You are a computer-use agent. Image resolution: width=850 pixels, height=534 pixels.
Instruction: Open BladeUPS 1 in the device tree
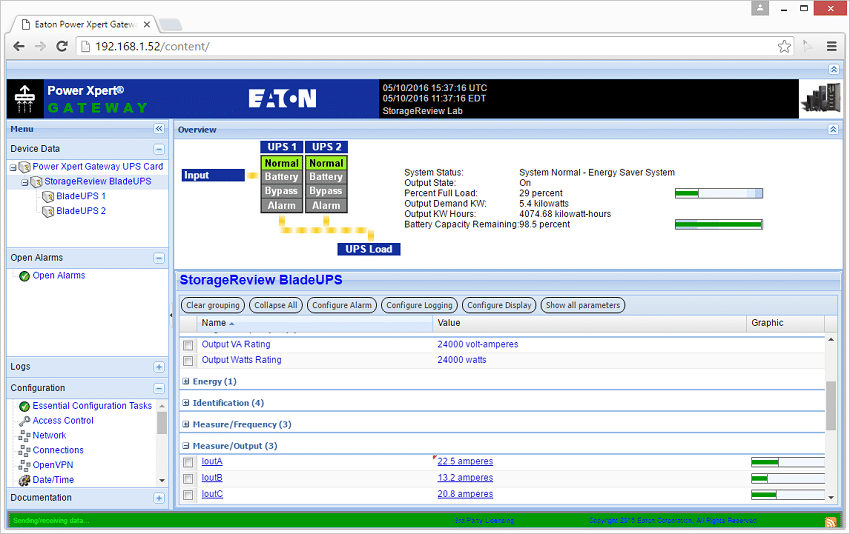tap(81, 196)
